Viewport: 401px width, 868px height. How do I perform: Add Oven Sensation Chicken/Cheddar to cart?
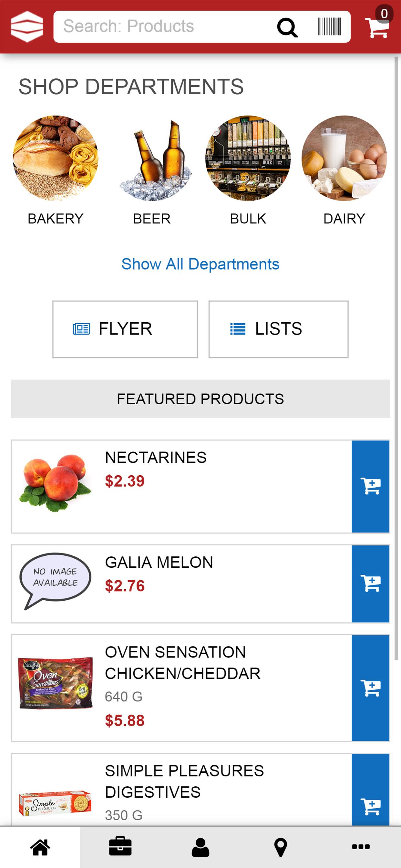[x=370, y=688]
